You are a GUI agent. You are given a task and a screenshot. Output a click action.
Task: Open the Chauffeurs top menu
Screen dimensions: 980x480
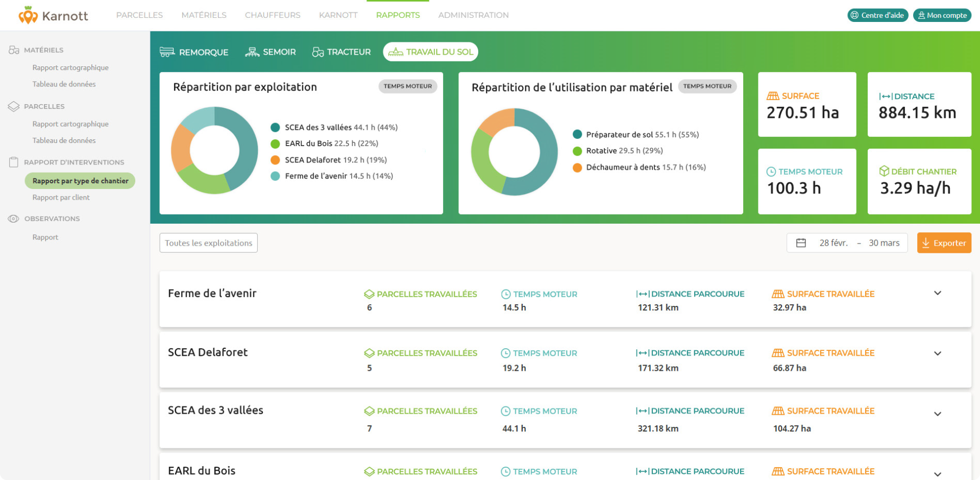click(273, 15)
